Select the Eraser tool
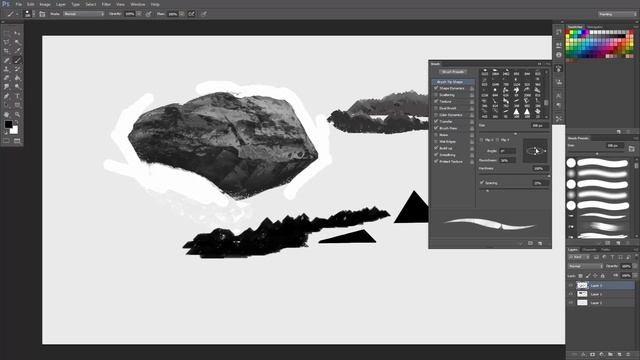The height and width of the screenshot is (360, 640). tap(7, 78)
